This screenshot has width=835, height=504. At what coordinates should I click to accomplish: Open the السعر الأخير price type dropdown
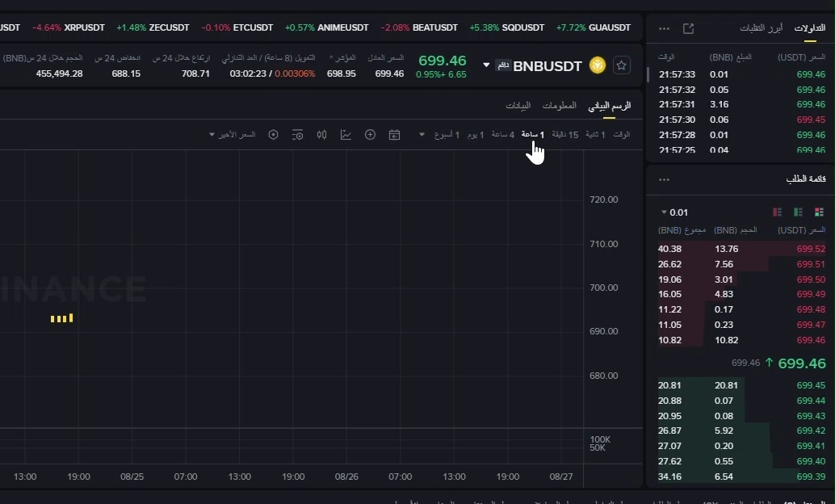tap(233, 135)
